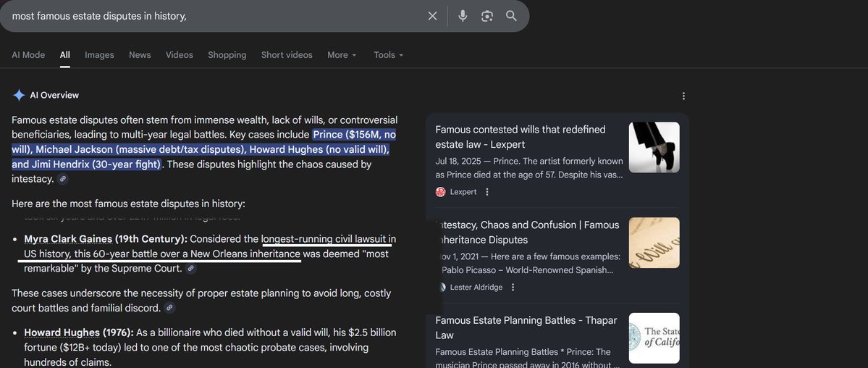The width and height of the screenshot is (868, 368).
Task: Open Google Lens image search icon
Action: [487, 16]
